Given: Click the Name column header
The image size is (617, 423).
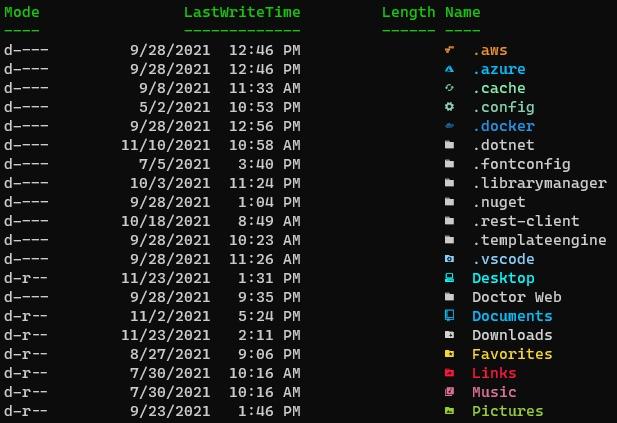Looking at the screenshot, I should point(462,12).
